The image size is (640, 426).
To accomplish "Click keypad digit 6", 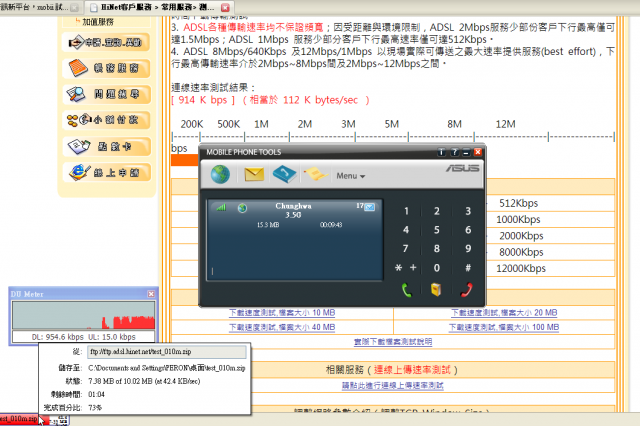I will [468, 230].
